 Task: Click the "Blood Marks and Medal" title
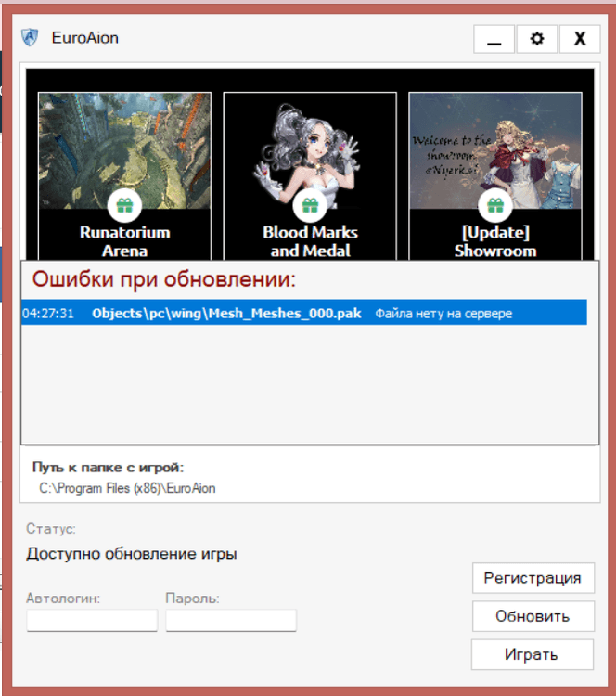(310, 241)
